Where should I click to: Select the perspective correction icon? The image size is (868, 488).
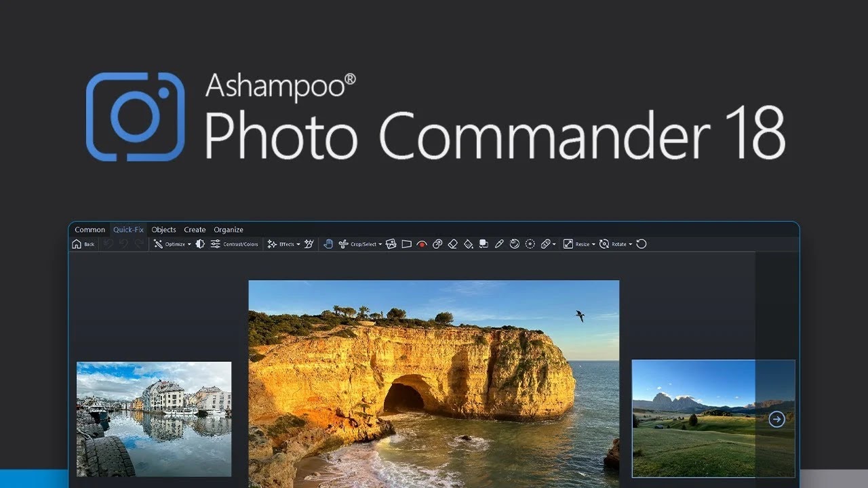tap(406, 244)
